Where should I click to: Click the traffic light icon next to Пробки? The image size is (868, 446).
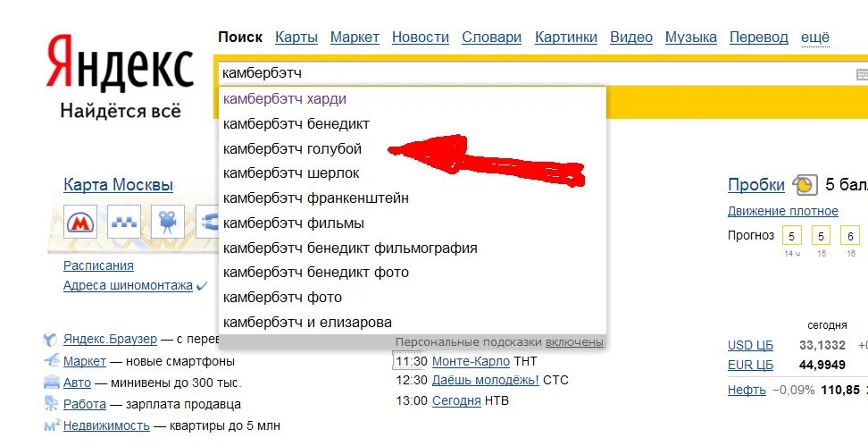pos(805,185)
